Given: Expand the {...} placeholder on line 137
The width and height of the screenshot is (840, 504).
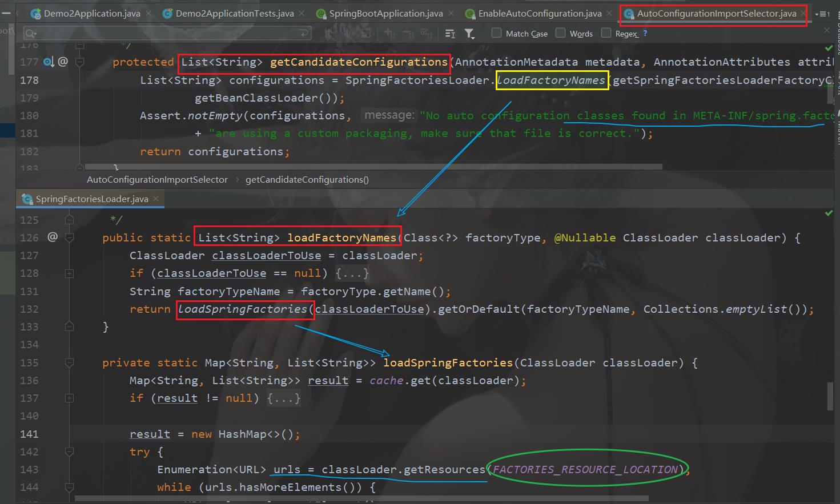Looking at the screenshot, I should click(284, 398).
